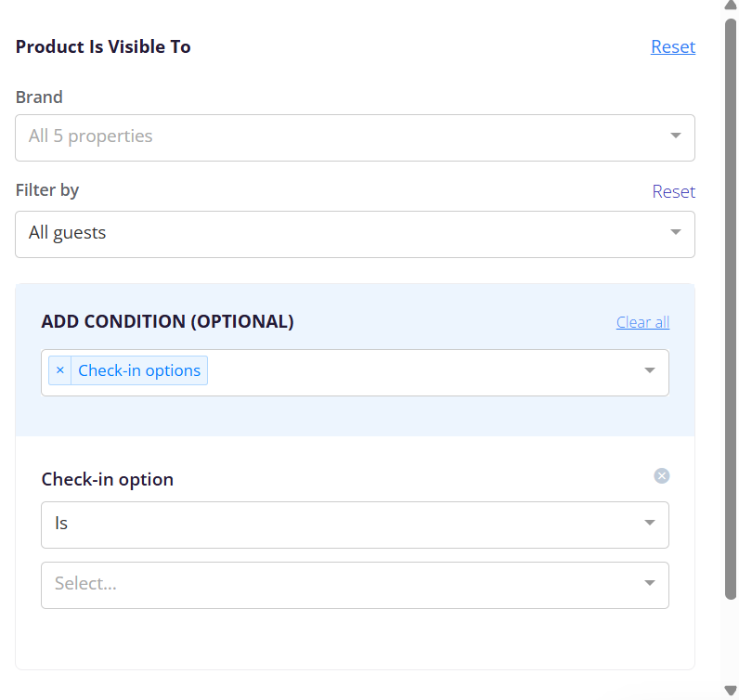This screenshot has width=739, height=700.
Task: Click the caret on the Select... field
Action: coord(650,583)
